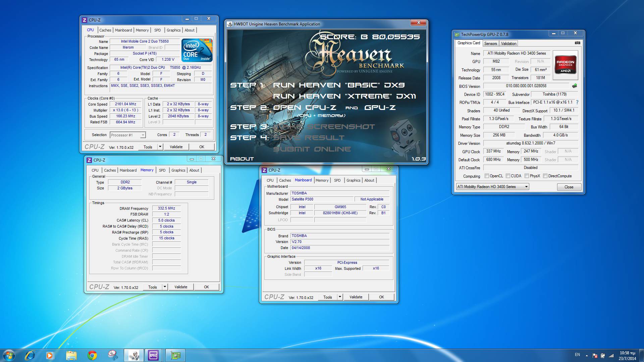Open the Windows Start menu orb

click(9, 355)
